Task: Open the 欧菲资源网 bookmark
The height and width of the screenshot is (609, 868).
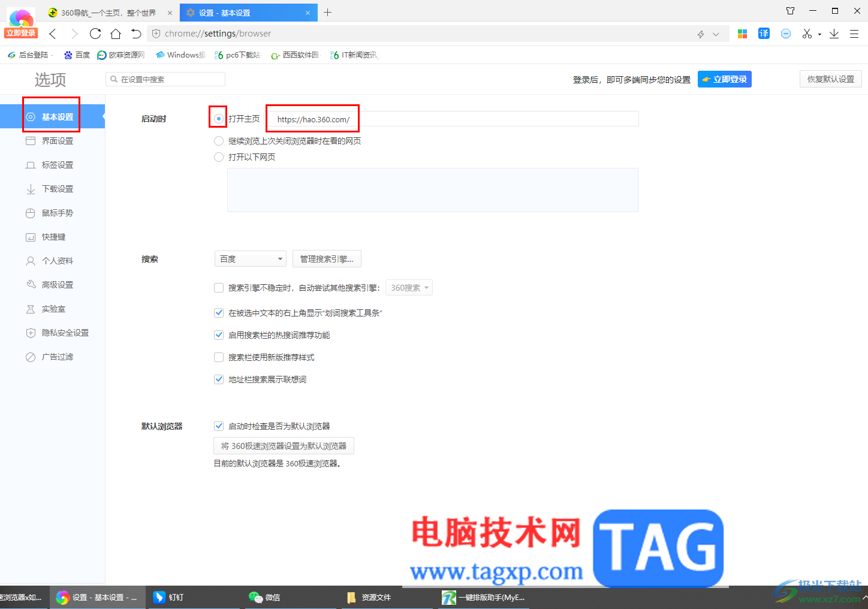Action: 121,55
